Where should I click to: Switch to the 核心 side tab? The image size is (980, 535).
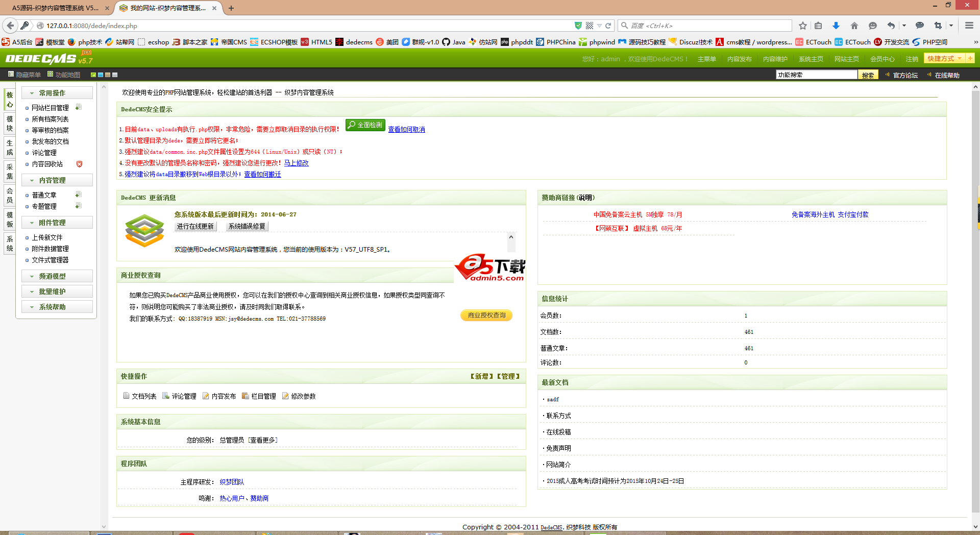(10, 100)
